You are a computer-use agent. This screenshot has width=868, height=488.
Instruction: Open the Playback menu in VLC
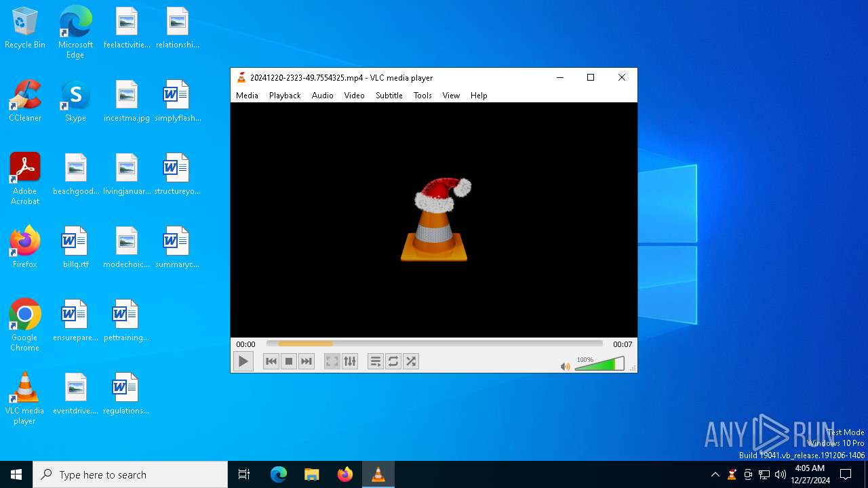(285, 96)
